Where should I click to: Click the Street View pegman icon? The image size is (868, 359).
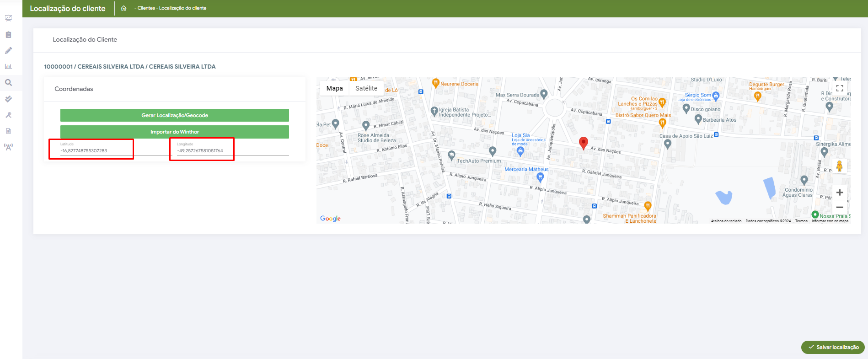pos(839,166)
